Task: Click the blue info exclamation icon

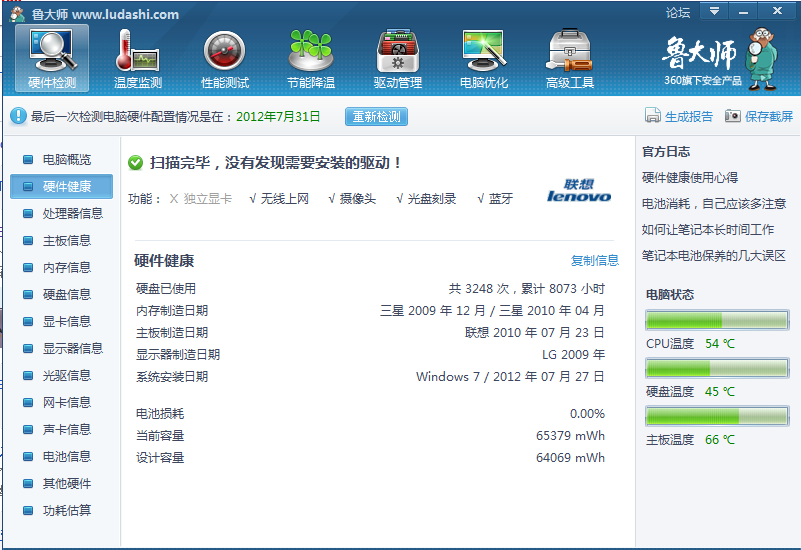Action: pyautogui.click(x=18, y=116)
